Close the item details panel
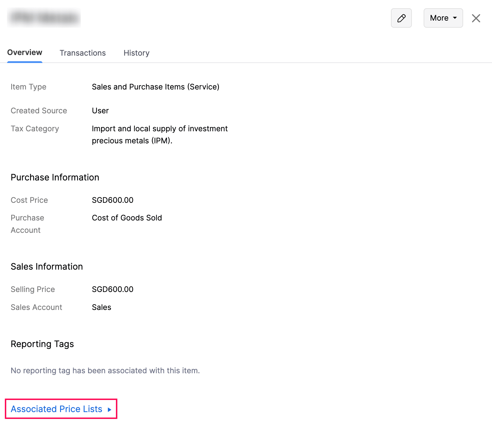This screenshot has height=448, width=492. click(x=476, y=18)
